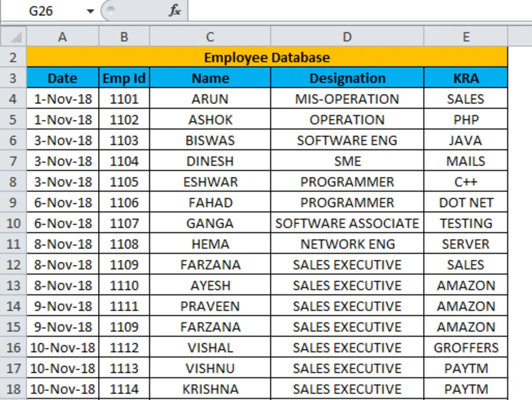Select the PHP KRA cell
The height and width of the screenshot is (400, 532).
(x=466, y=119)
